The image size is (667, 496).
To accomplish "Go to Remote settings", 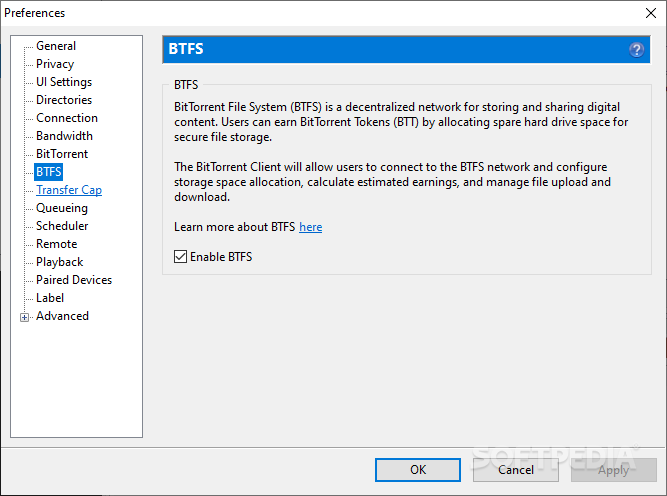I will tap(57, 244).
